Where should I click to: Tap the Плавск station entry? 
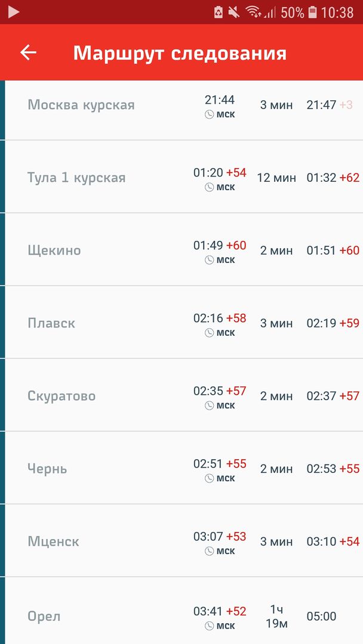pyautogui.click(x=51, y=323)
